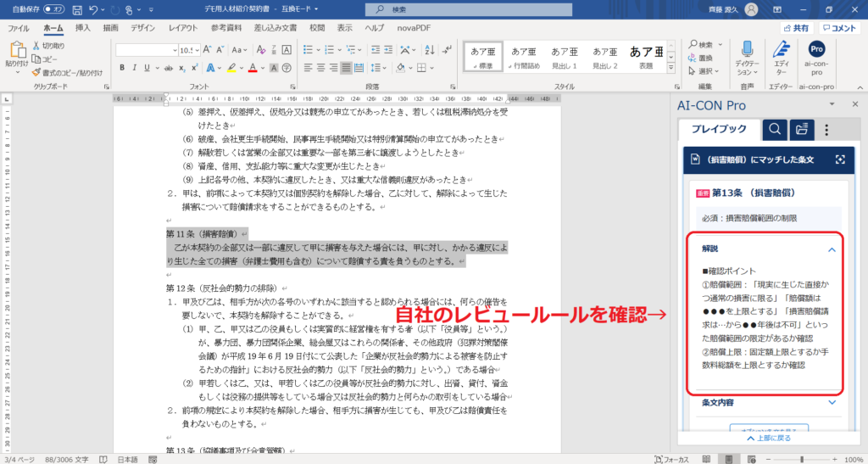The height and width of the screenshot is (464, 868).
Task: Switch to the デザイン tab
Action: point(142,28)
